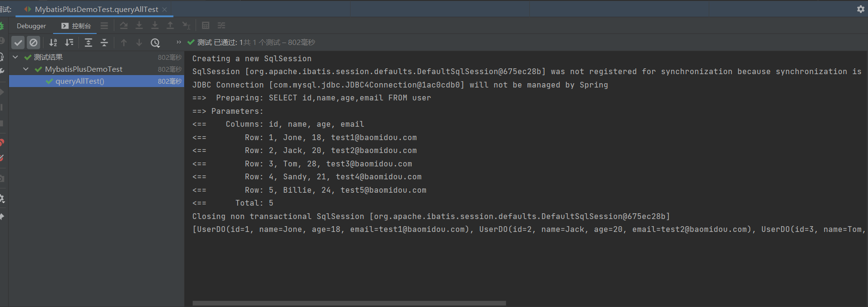This screenshot has height=307, width=868.
Task: Click the expand all tests icon
Action: coord(88,43)
